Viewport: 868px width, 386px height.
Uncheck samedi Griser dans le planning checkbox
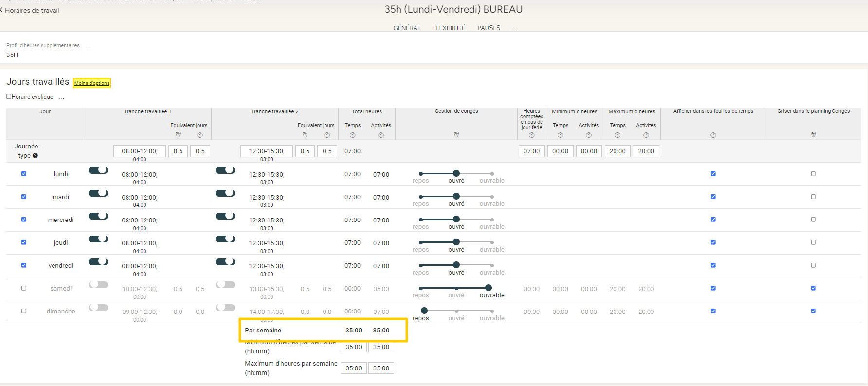coord(814,288)
